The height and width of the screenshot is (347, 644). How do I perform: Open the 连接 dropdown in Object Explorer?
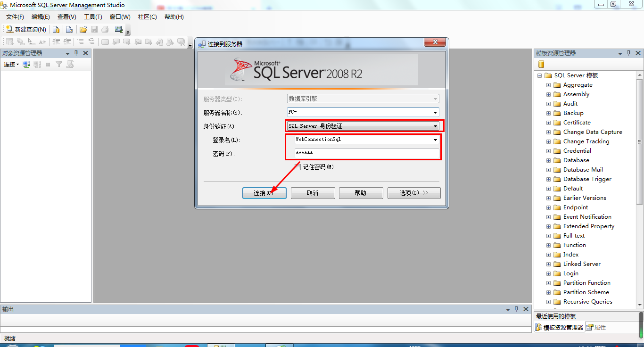pos(11,64)
